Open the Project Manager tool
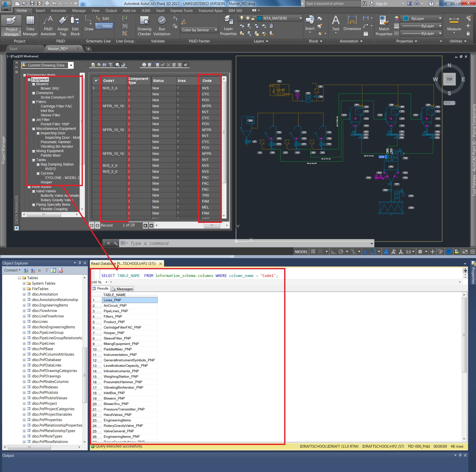476x472 pixels. coord(11,26)
